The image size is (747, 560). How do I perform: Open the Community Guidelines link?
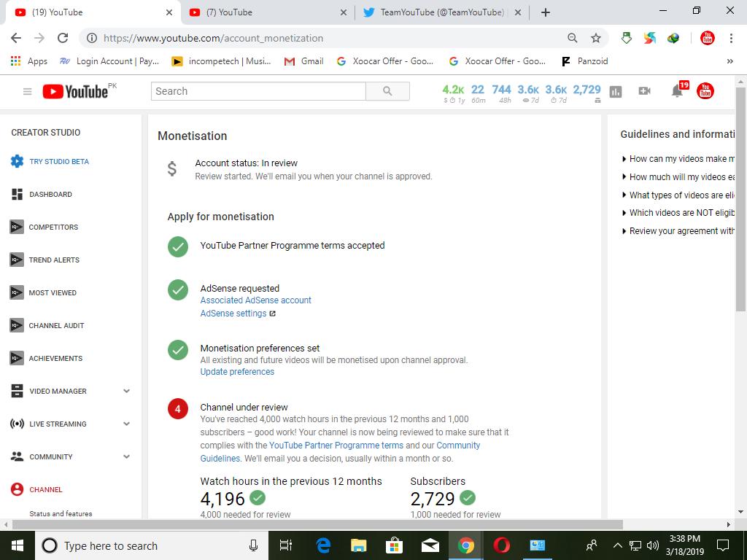(x=340, y=452)
